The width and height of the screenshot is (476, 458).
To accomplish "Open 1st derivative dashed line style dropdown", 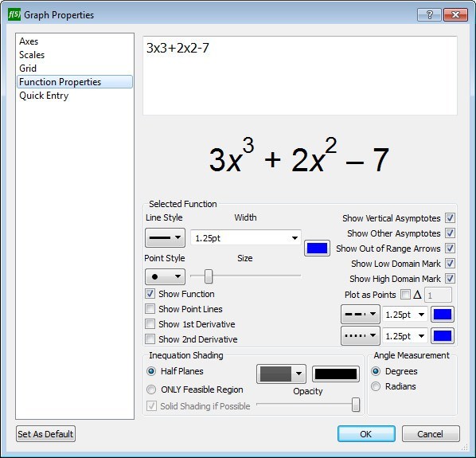I will 361,315.
